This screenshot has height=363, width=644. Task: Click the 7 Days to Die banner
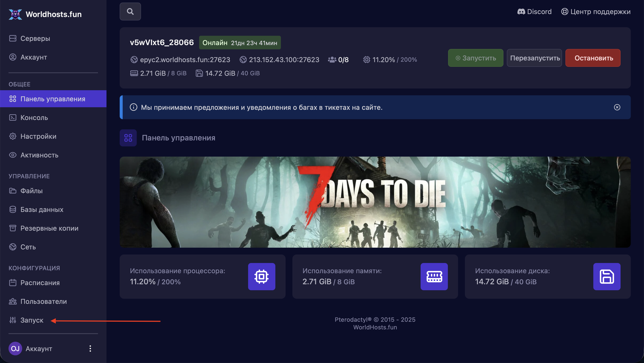pyautogui.click(x=375, y=202)
